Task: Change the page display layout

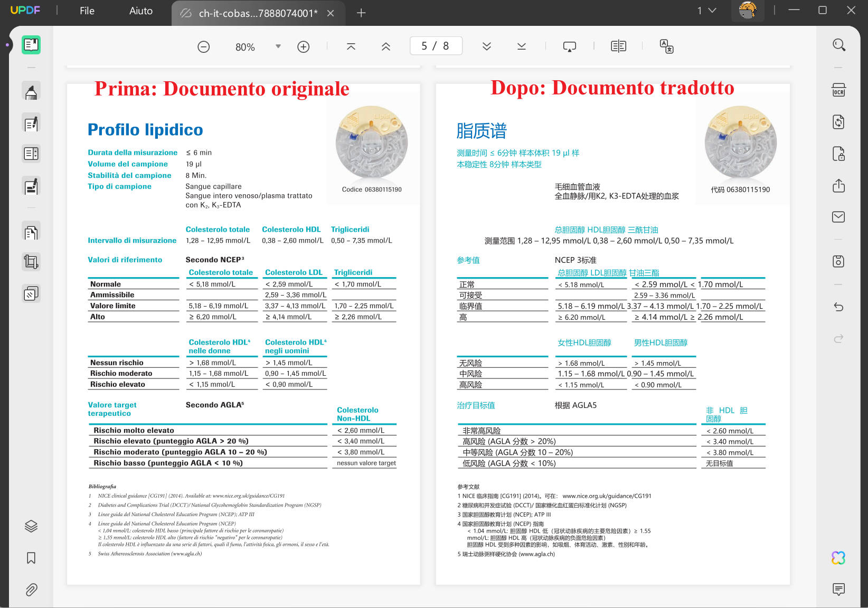Action: (x=618, y=46)
